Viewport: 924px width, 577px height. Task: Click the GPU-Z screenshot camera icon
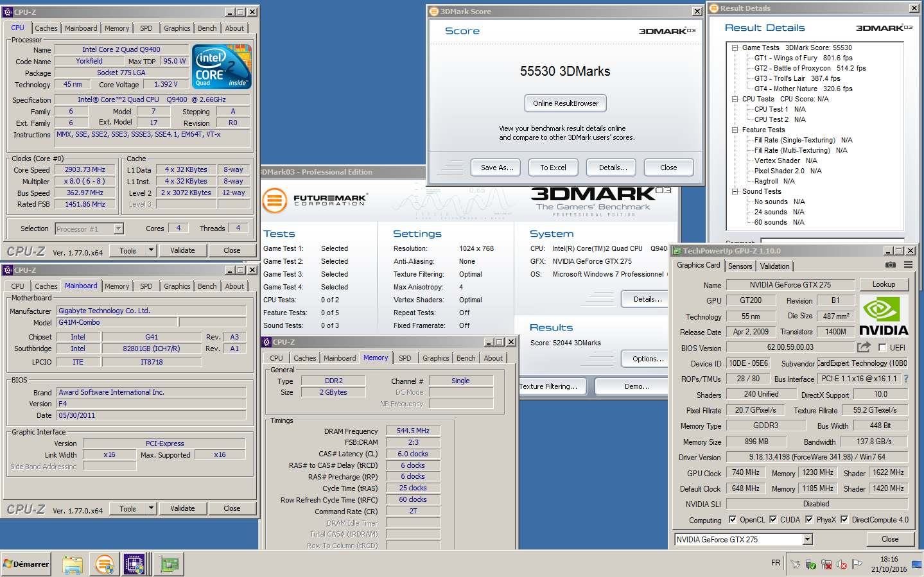(x=890, y=264)
